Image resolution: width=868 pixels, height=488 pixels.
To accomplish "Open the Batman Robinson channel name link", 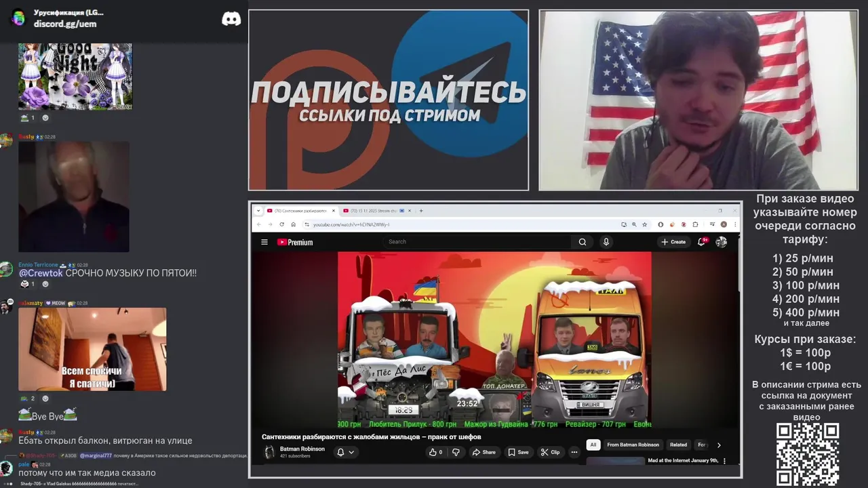I will click(302, 449).
